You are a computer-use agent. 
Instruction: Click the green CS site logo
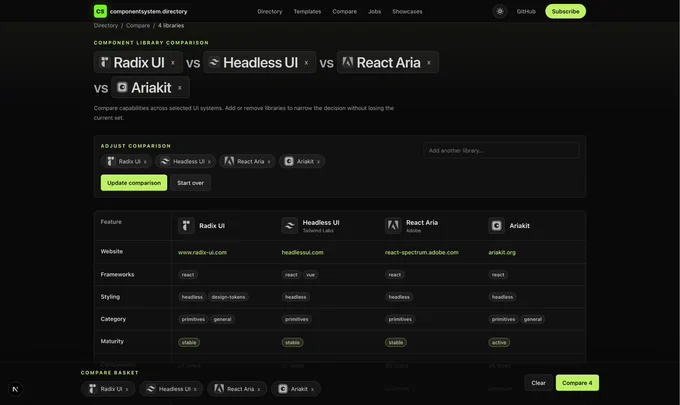pos(100,11)
